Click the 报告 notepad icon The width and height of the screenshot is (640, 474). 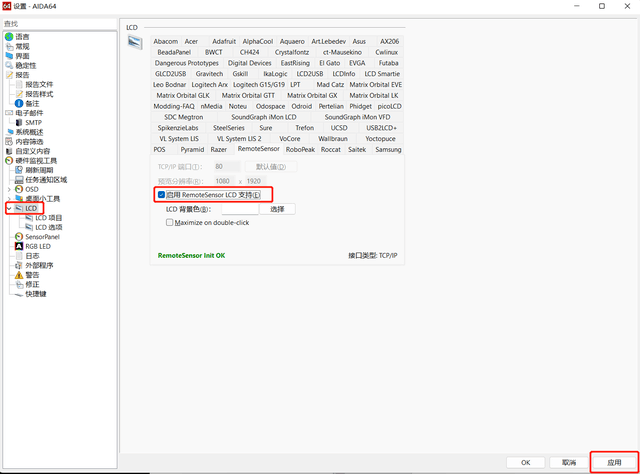(9, 75)
